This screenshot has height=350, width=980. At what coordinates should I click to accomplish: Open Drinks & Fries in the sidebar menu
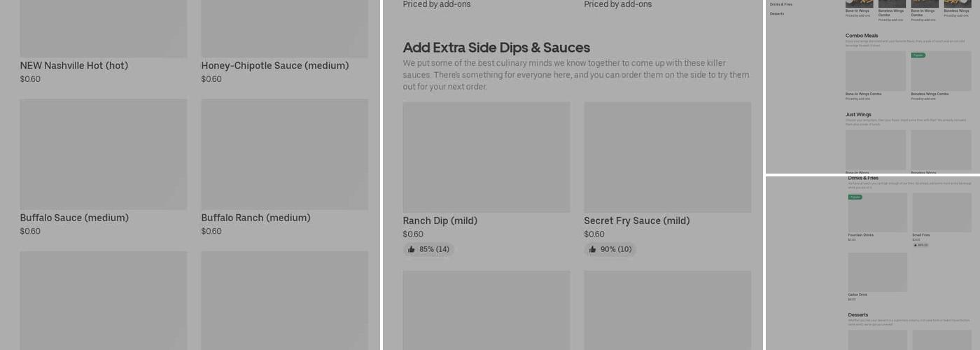click(x=781, y=4)
